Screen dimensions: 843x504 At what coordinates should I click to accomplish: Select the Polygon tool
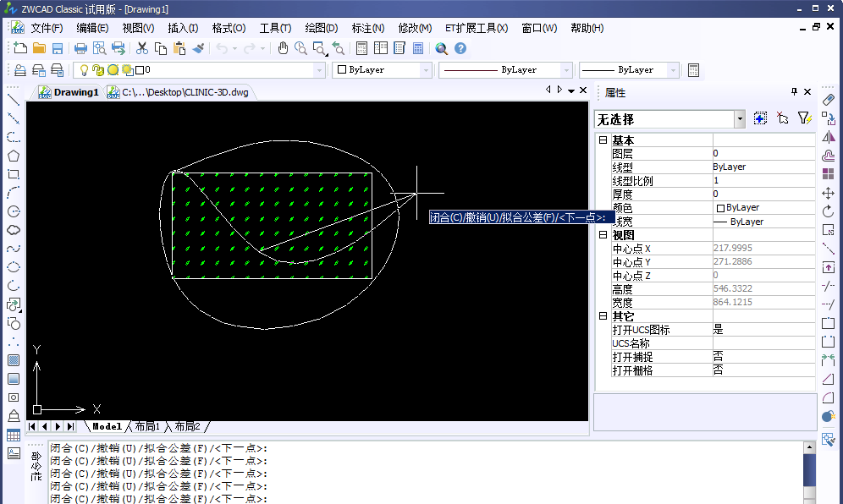pyautogui.click(x=12, y=156)
